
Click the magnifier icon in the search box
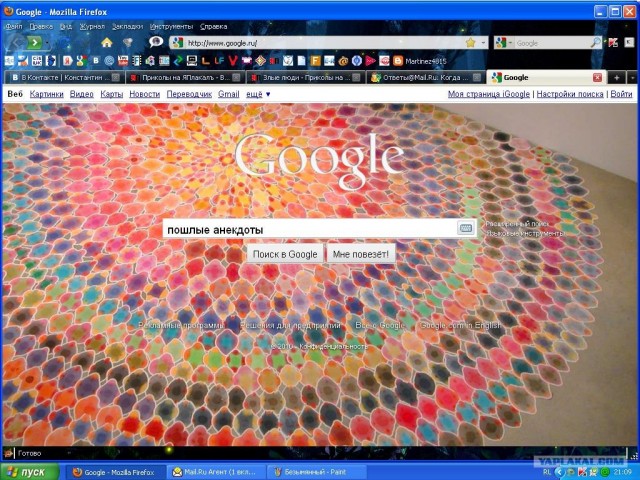pyautogui.click(x=596, y=42)
